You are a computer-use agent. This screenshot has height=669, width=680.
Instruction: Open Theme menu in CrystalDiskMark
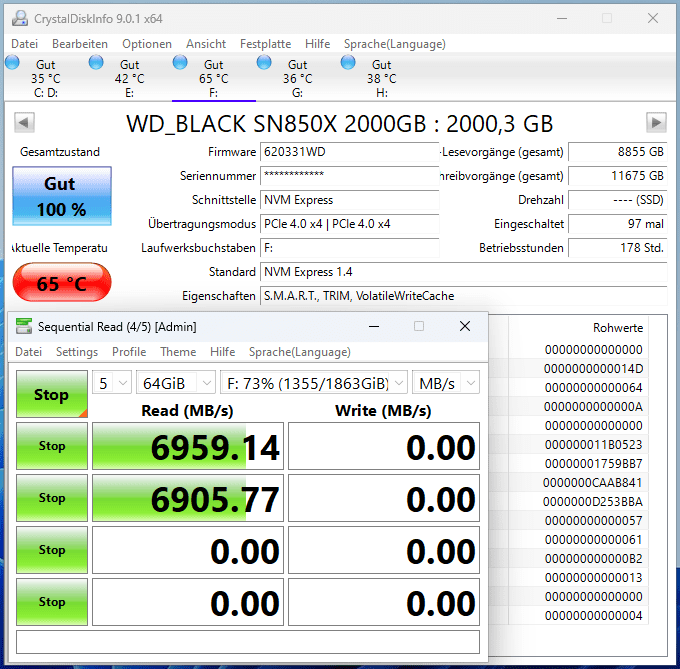[x=178, y=352]
